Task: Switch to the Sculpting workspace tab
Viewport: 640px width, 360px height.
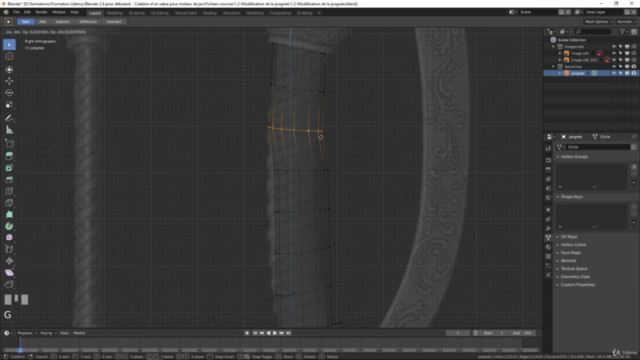Action: (137, 13)
